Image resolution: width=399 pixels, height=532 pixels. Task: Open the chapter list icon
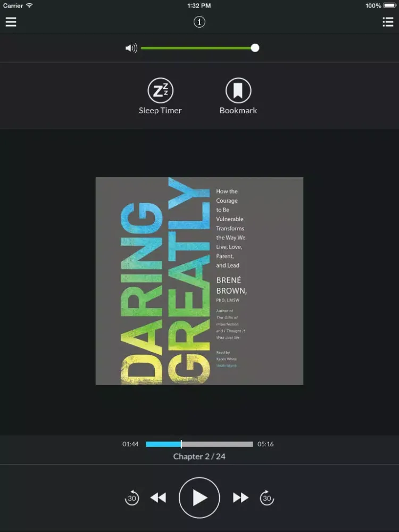point(388,22)
